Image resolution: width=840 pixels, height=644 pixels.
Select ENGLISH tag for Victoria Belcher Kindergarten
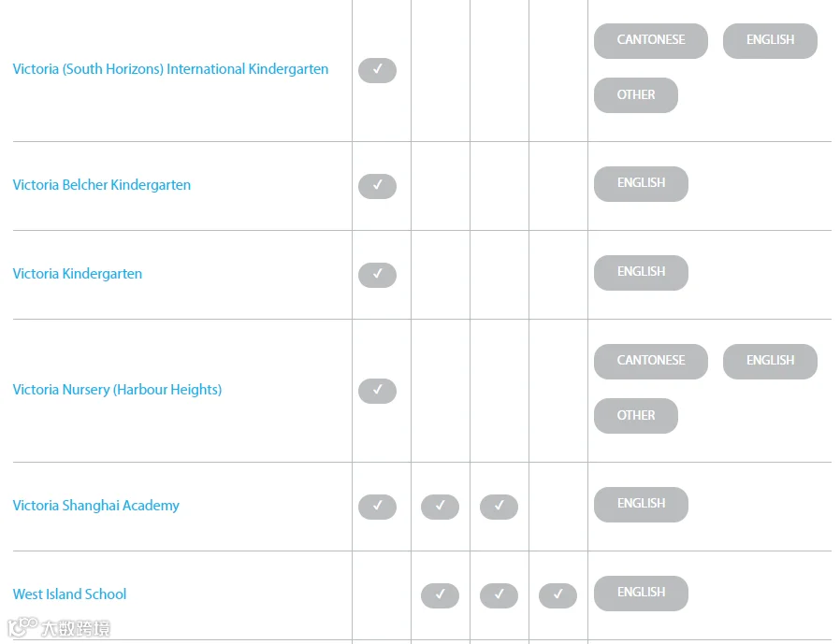click(642, 183)
